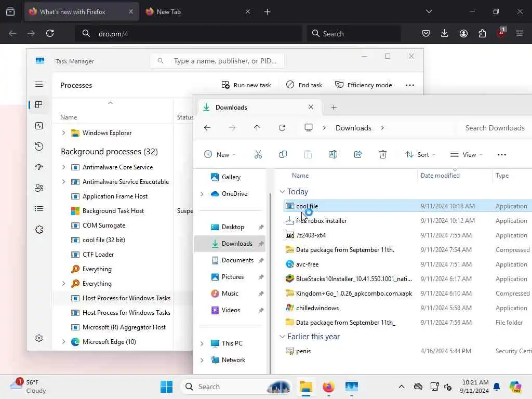Click Run new task button

(x=246, y=85)
